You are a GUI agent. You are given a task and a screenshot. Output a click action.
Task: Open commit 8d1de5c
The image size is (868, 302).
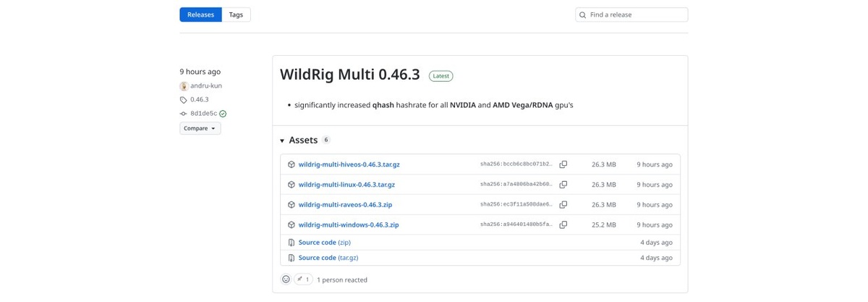(x=203, y=114)
